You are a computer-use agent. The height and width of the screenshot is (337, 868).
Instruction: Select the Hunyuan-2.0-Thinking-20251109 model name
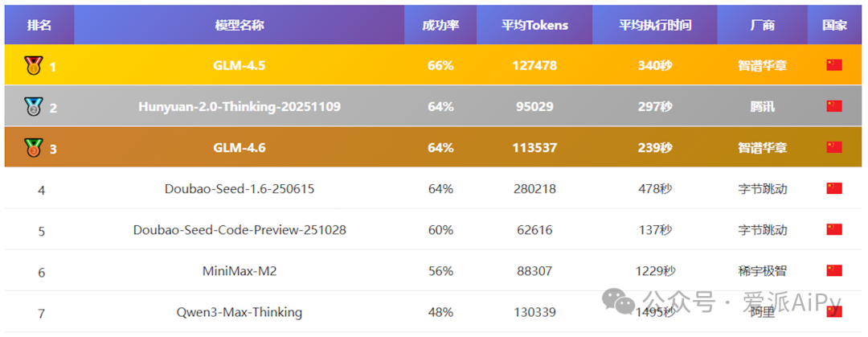240,106
